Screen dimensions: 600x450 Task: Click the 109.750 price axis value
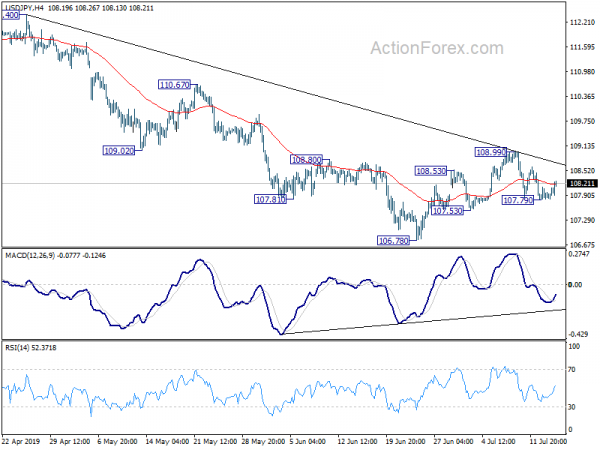pyautogui.click(x=582, y=121)
